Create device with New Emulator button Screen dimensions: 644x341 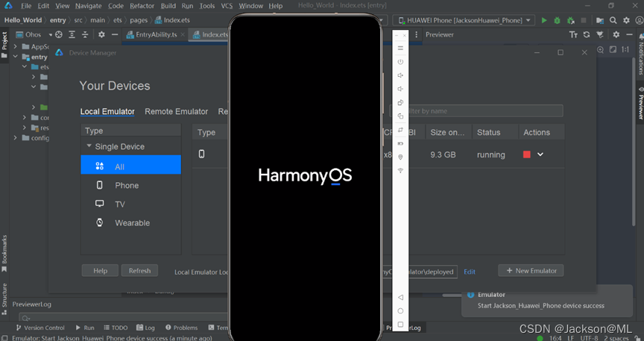(531, 271)
